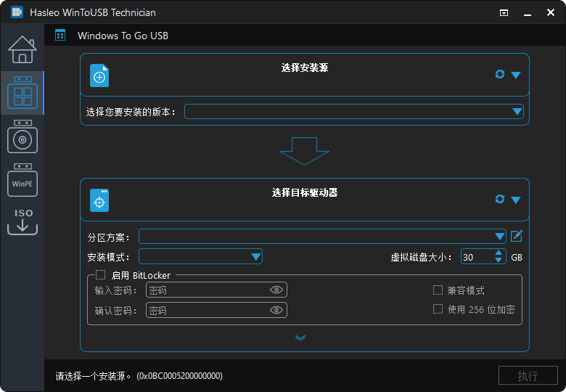The height and width of the screenshot is (392, 566).
Task: Click the Windows To Go USB header icon
Action: tap(60, 36)
